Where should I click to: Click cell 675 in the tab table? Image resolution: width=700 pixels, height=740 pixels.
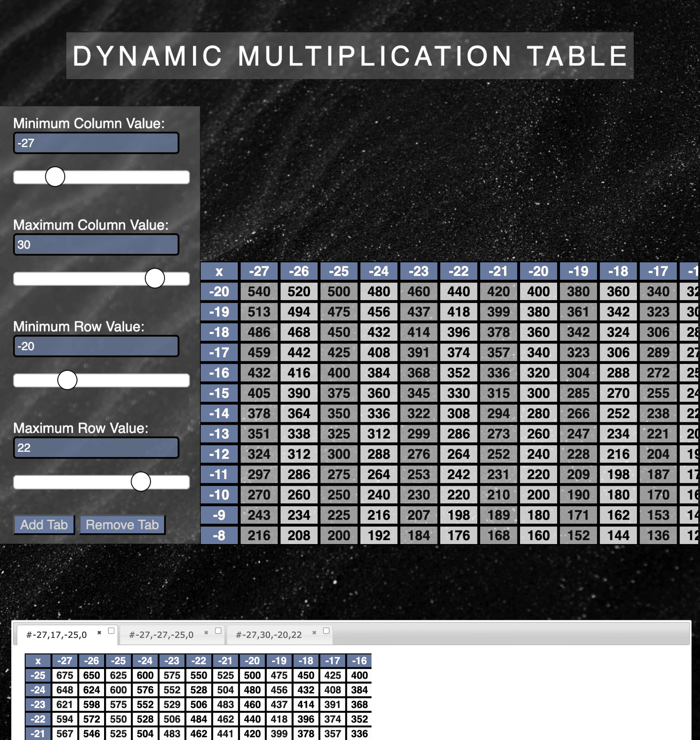pyautogui.click(x=65, y=675)
